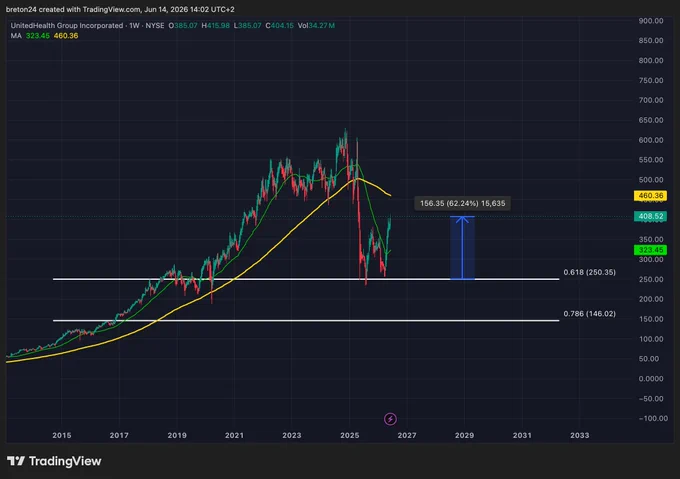The image size is (680, 479).
Task: Click the 2033 label on time axis
Action: (x=579, y=435)
